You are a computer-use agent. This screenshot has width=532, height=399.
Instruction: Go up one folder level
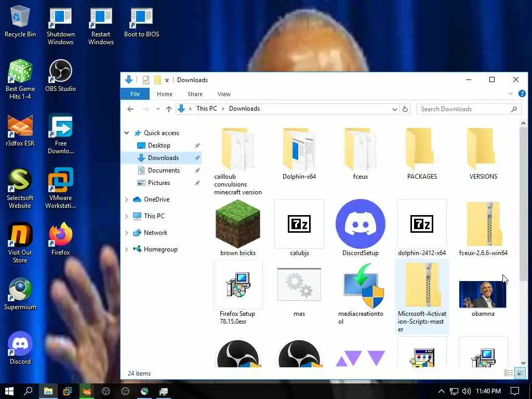(x=169, y=109)
